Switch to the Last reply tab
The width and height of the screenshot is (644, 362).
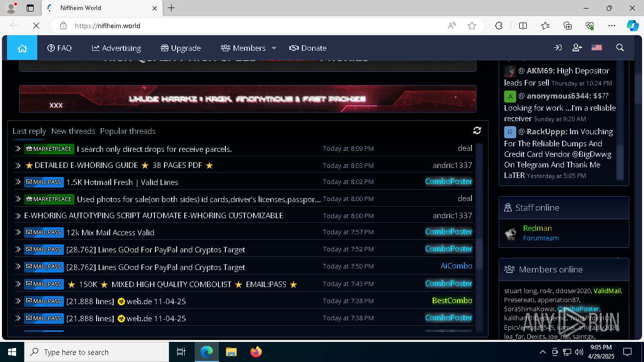(29, 131)
